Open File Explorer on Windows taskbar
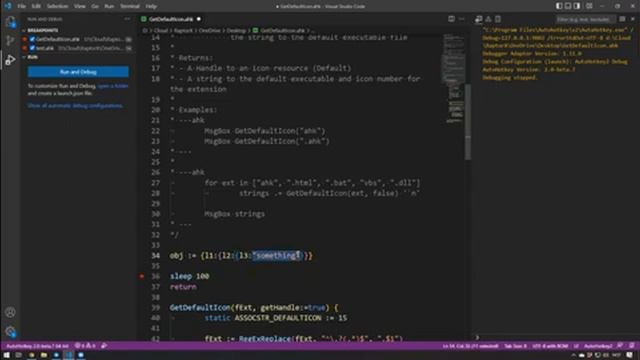 44,356
